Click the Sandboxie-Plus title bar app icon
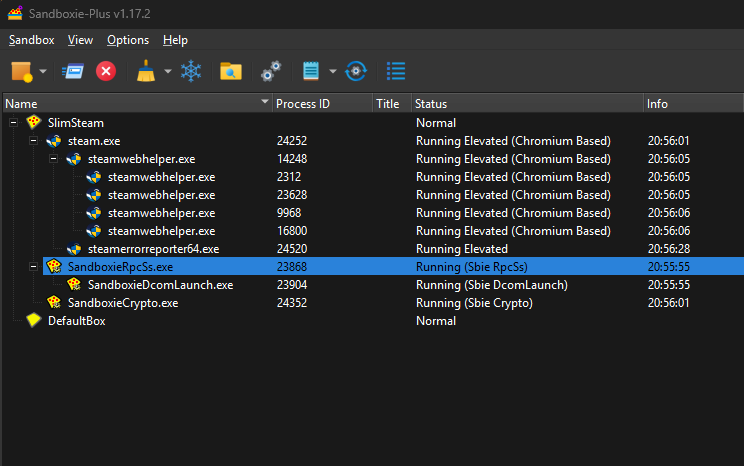This screenshot has width=744, height=466. (15, 13)
